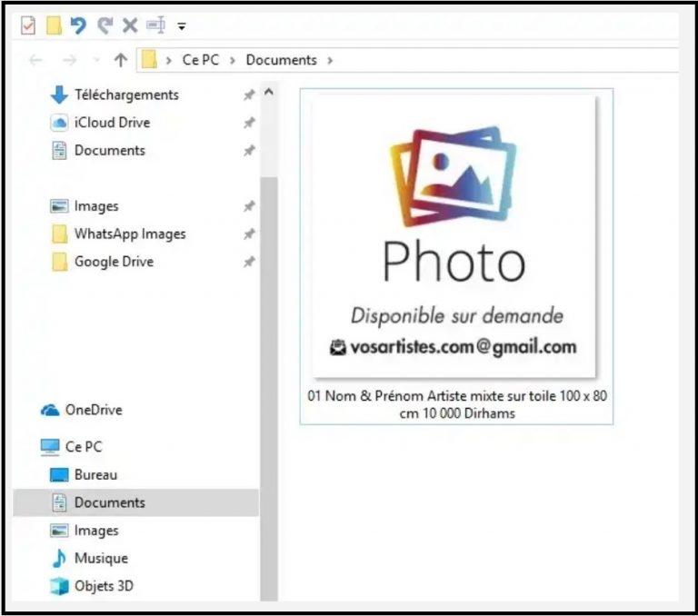Screen dimensions: 698x616
Task: Click the Redo arrow icon
Action: pyautogui.click(x=105, y=25)
